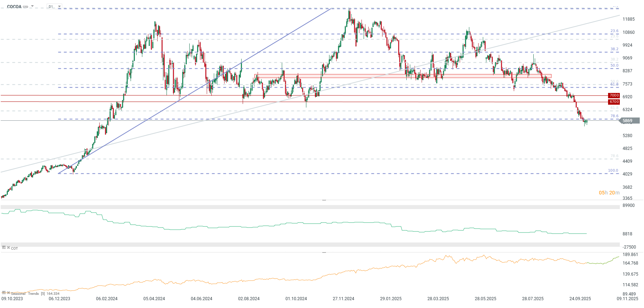Open settings icon for COT indicator

(x=4, y=247)
